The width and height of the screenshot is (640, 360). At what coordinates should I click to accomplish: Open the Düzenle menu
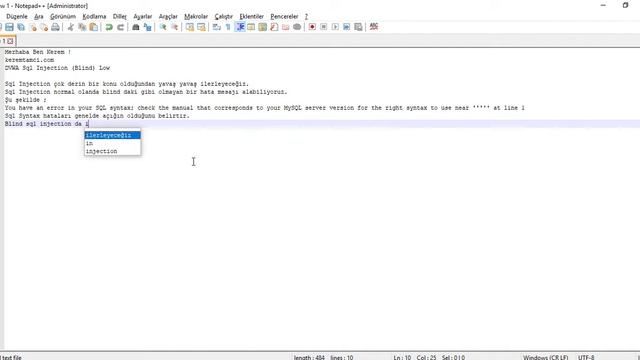(x=17, y=16)
